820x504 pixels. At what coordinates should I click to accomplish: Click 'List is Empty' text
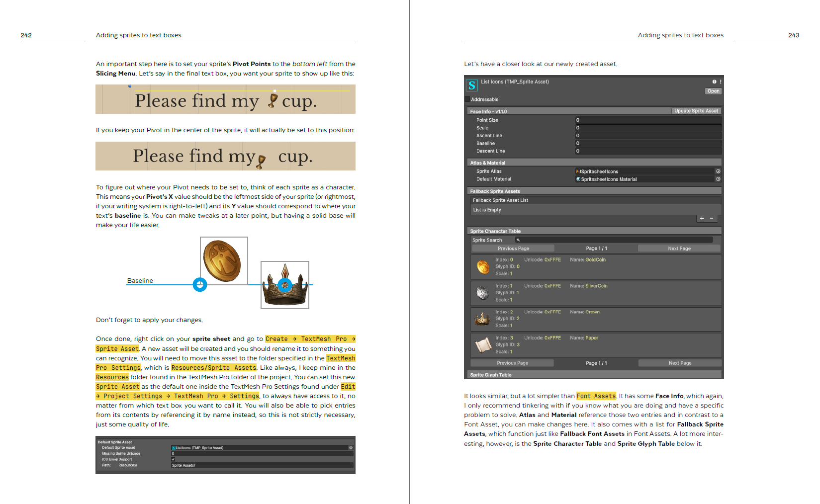(x=487, y=210)
